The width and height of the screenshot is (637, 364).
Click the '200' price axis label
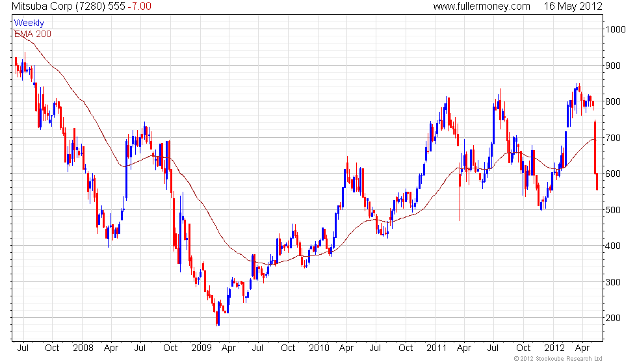tap(613, 318)
